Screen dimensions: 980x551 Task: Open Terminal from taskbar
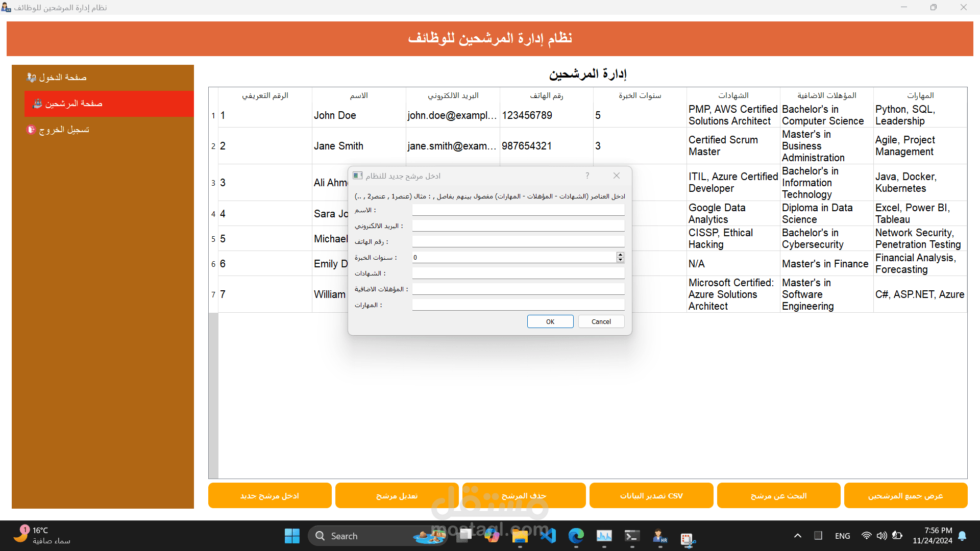point(632,536)
